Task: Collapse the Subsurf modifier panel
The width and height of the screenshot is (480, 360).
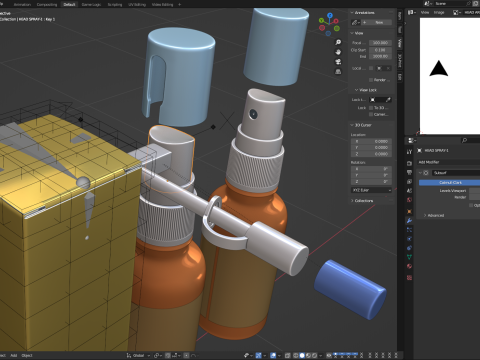Action: click(420, 173)
